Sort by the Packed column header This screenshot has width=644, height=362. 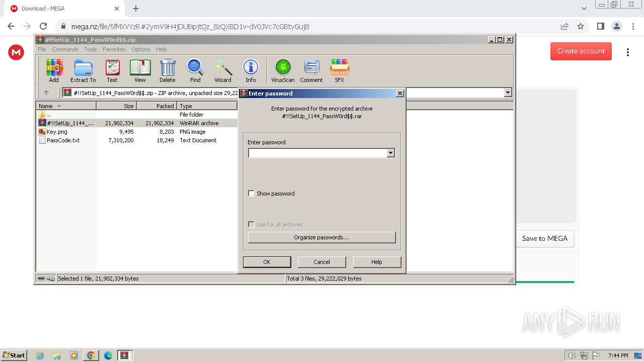156,106
